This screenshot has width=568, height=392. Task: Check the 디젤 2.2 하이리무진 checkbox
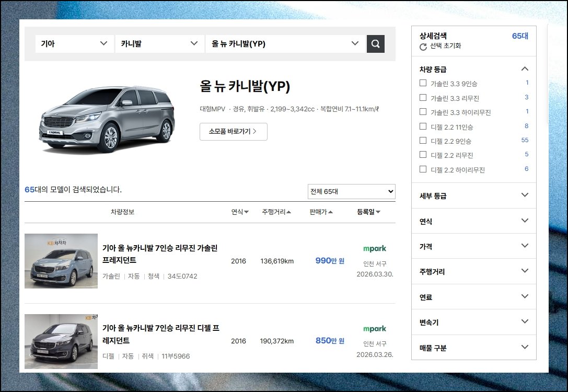point(423,169)
